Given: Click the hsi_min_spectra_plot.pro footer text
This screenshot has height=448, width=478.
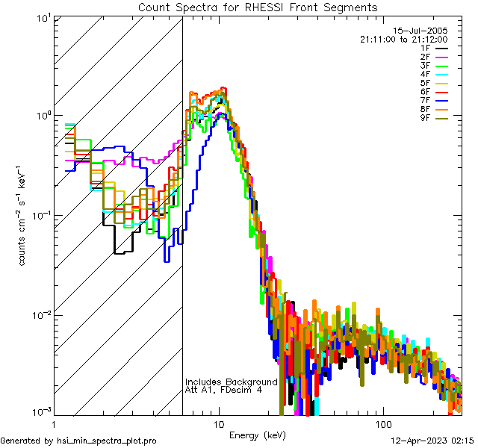Looking at the screenshot, I should point(107,441).
